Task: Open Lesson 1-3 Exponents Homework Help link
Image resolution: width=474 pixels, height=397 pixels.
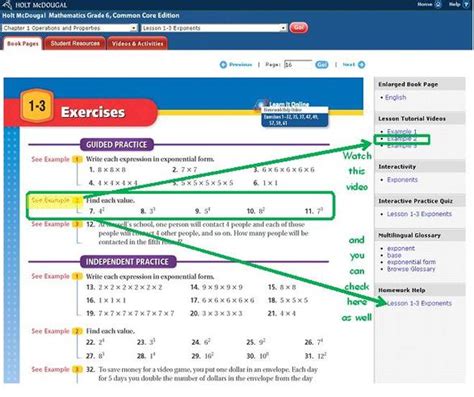Action: [x=419, y=303]
